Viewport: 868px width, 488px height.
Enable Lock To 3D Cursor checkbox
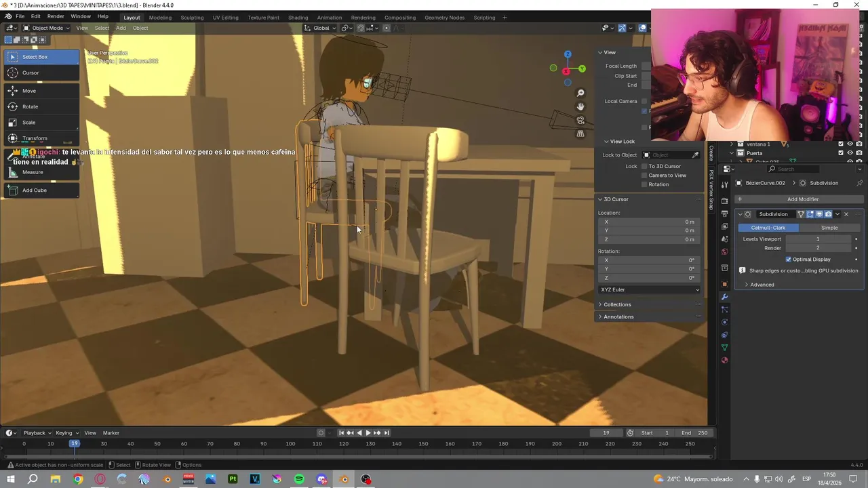click(644, 166)
